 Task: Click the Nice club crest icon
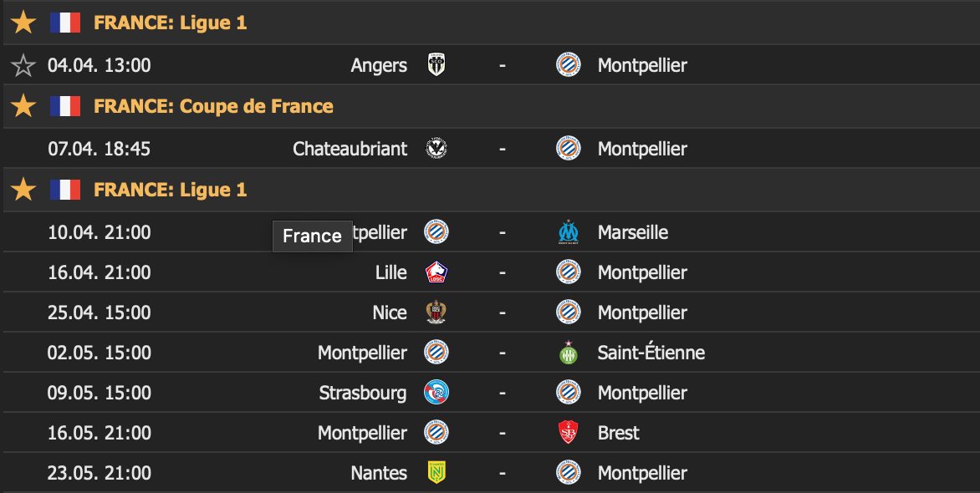(x=436, y=313)
